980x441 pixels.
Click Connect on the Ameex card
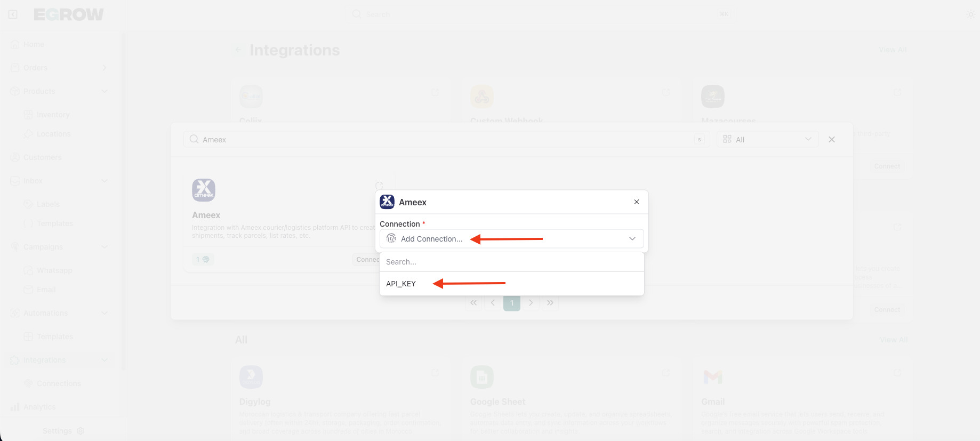(367, 260)
